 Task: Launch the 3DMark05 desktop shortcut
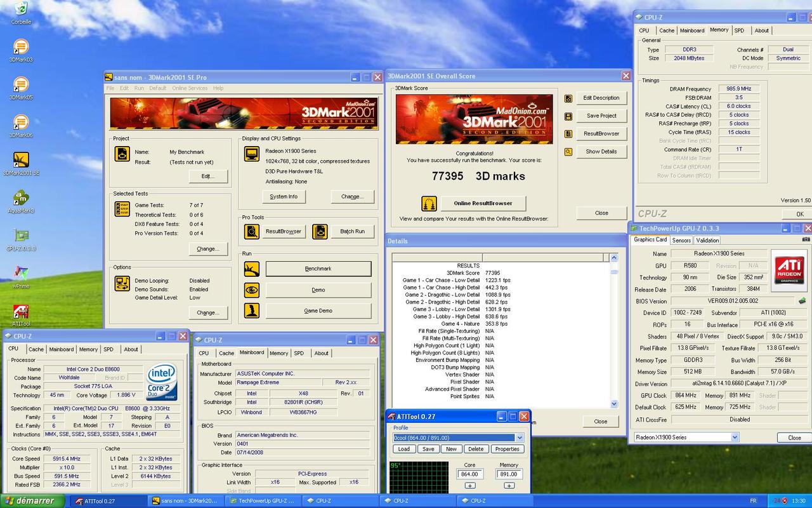click(21, 84)
